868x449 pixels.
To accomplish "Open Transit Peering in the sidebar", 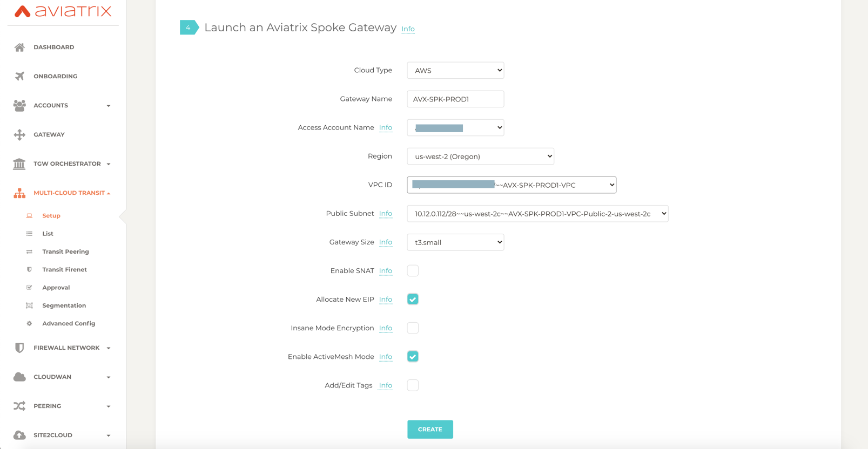I will click(65, 251).
